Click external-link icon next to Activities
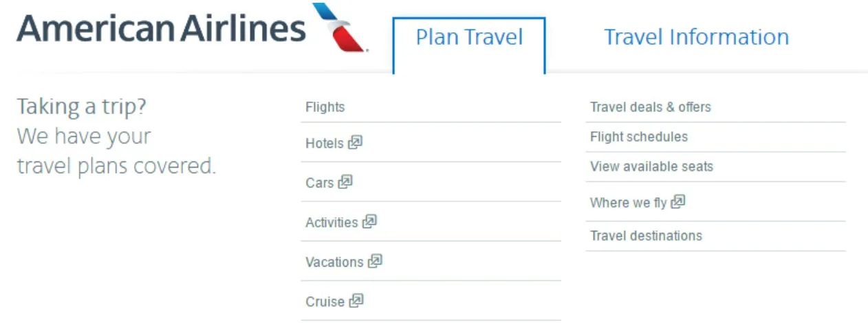868x323 pixels. pos(370,222)
